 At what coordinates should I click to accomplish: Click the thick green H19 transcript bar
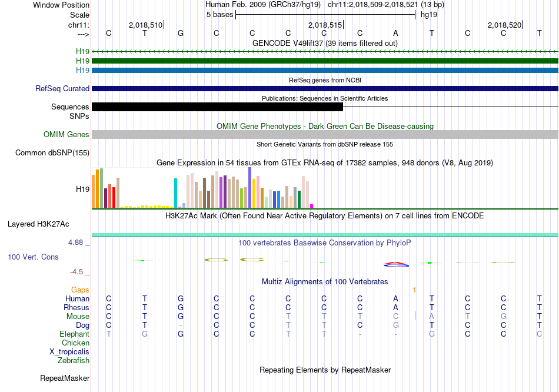(x=325, y=61)
